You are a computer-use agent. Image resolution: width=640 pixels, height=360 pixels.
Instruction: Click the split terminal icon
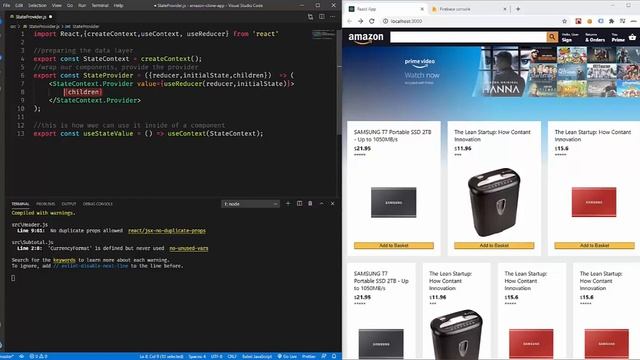pyautogui.click(x=299, y=203)
